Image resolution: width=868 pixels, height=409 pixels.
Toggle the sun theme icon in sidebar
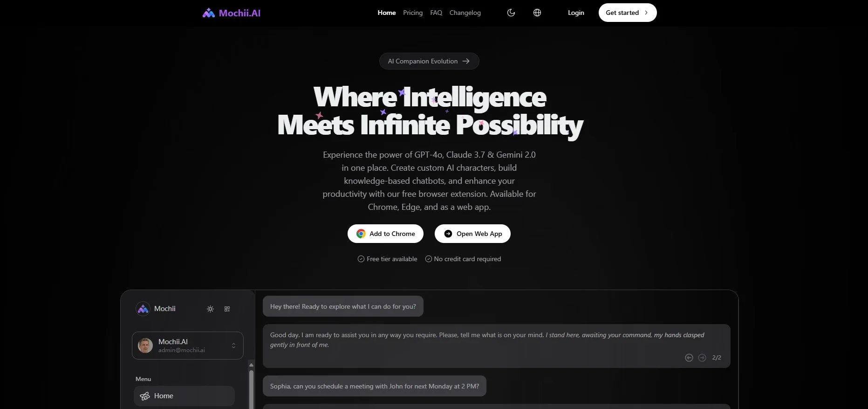point(211,309)
